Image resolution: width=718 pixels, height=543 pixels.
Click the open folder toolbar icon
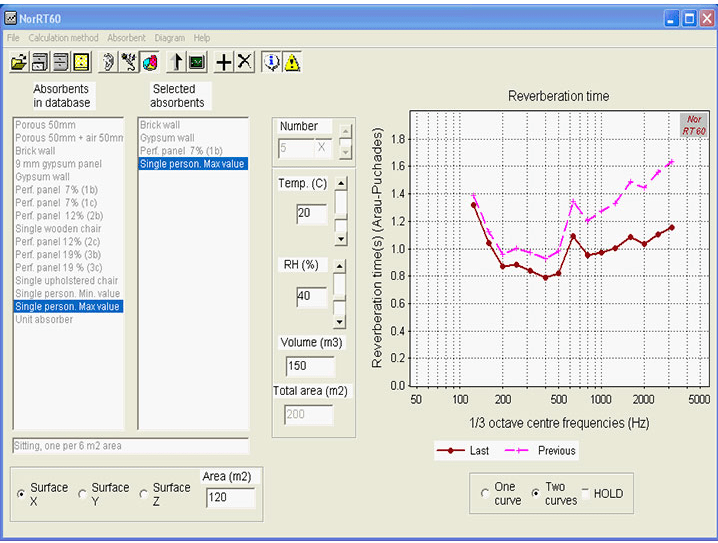19,62
